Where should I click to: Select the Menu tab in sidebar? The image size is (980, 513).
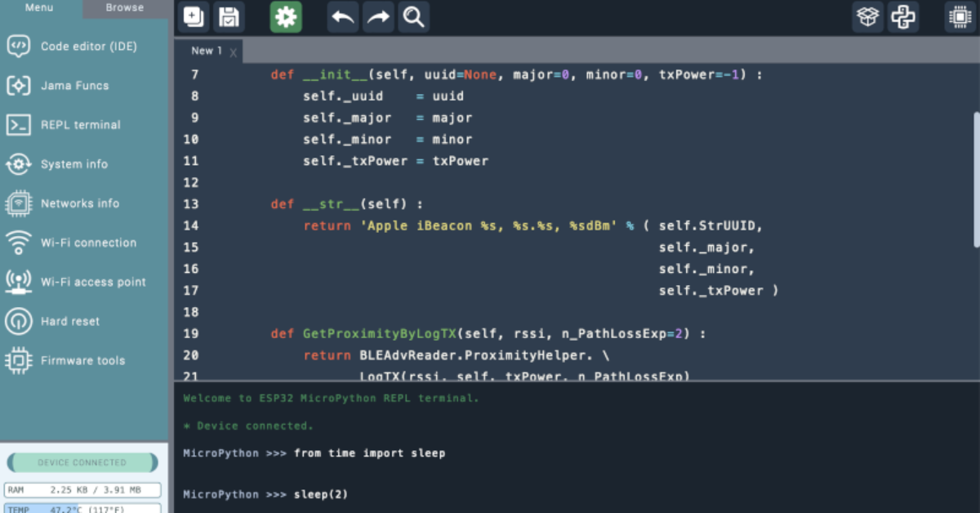tap(39, 8)
